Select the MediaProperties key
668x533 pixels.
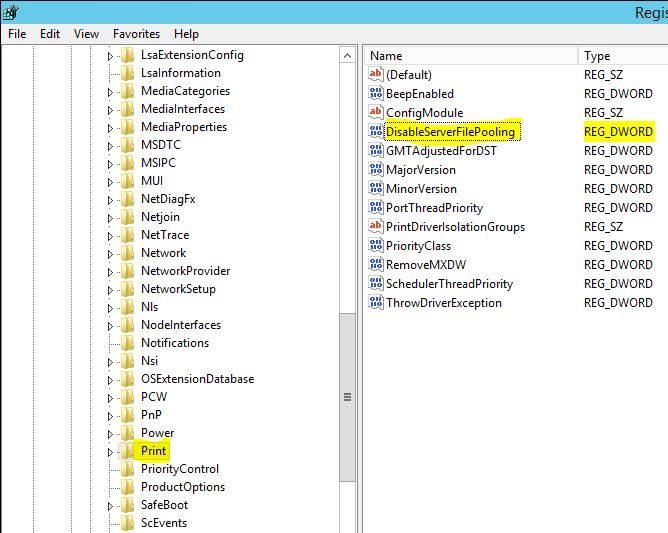[184, 127]
